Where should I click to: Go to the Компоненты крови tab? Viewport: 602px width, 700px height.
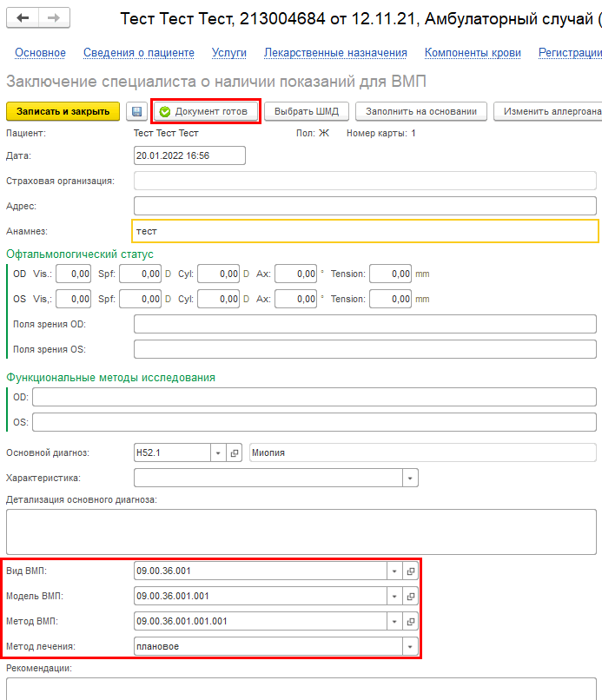[x=473, y=53]
